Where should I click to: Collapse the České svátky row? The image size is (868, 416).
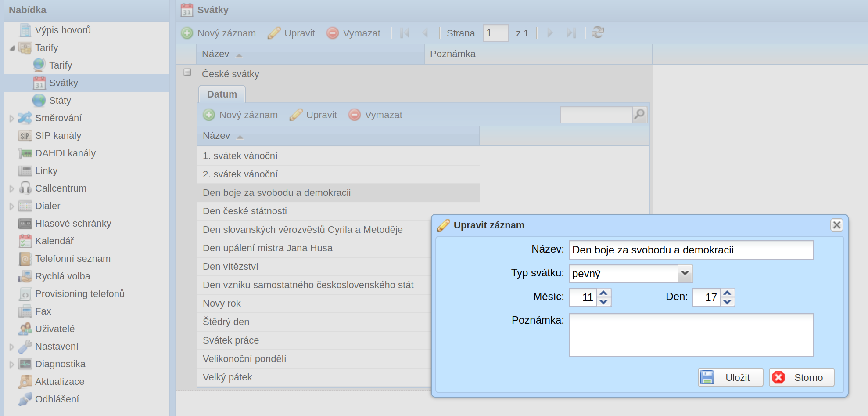tap(187, 72)
